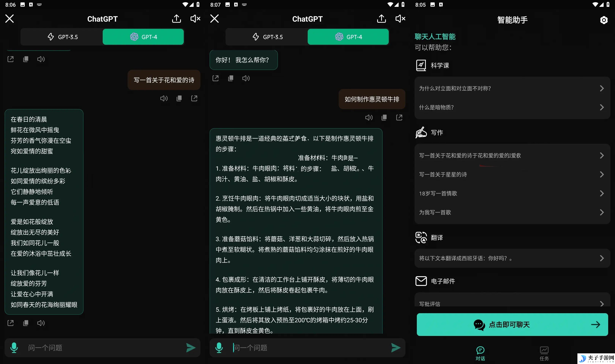Send message in left screen input bar
The image size is (615, 364).
(x=191, y=348)
